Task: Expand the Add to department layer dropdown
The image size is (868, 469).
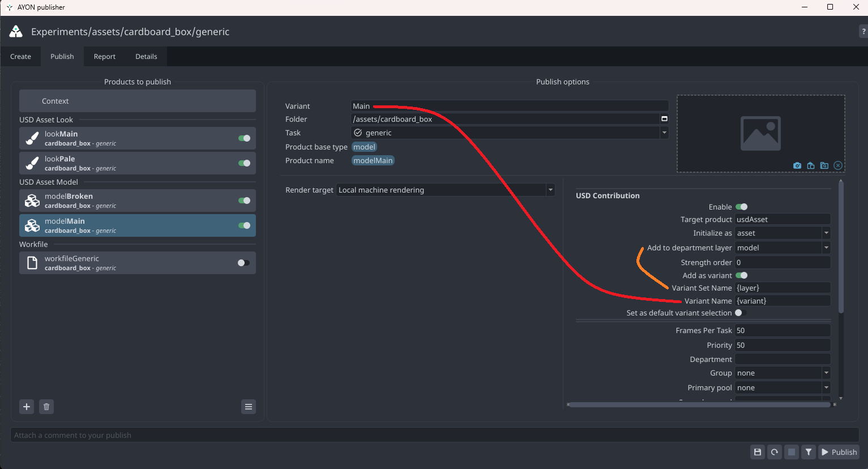Action: [x=783, y=248]
